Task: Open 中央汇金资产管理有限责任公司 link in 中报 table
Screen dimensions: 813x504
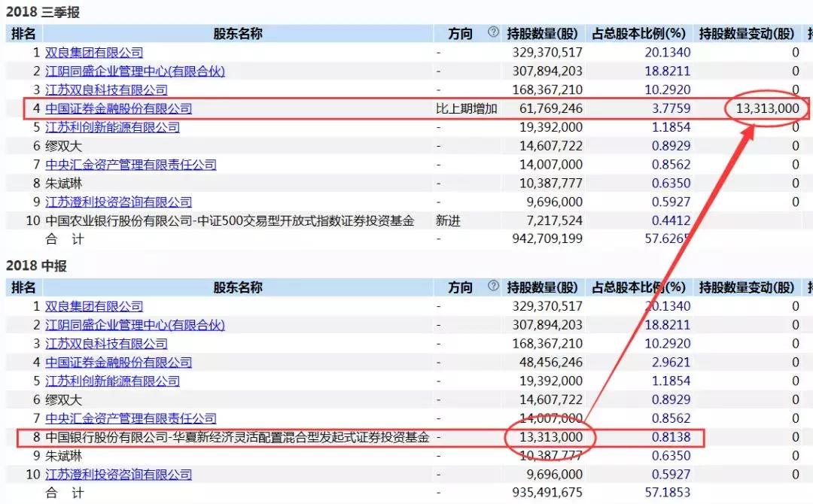Action: point(131,418)
